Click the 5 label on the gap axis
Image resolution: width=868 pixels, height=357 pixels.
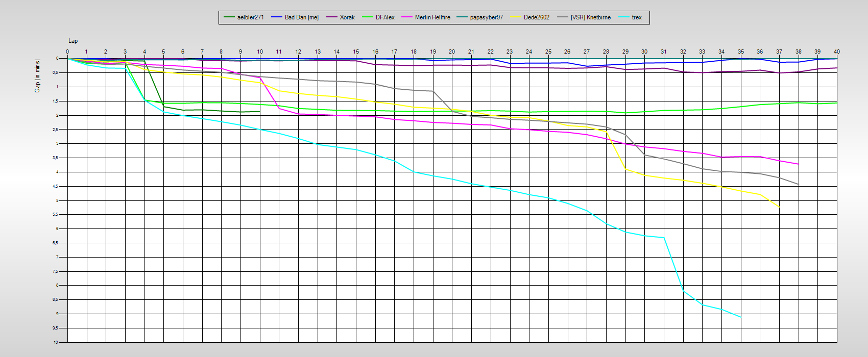click(x=57, y=200)
